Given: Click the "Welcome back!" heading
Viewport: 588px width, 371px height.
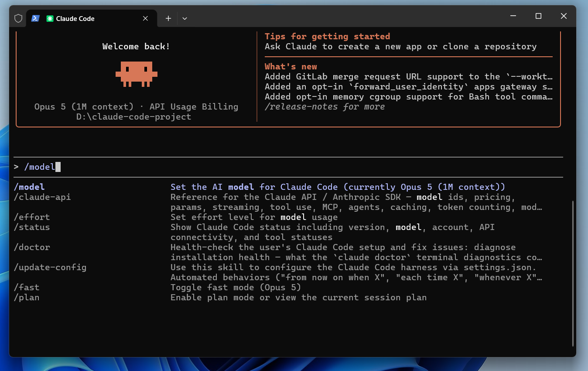Looking at the screenshot, I should coord(136,46).
